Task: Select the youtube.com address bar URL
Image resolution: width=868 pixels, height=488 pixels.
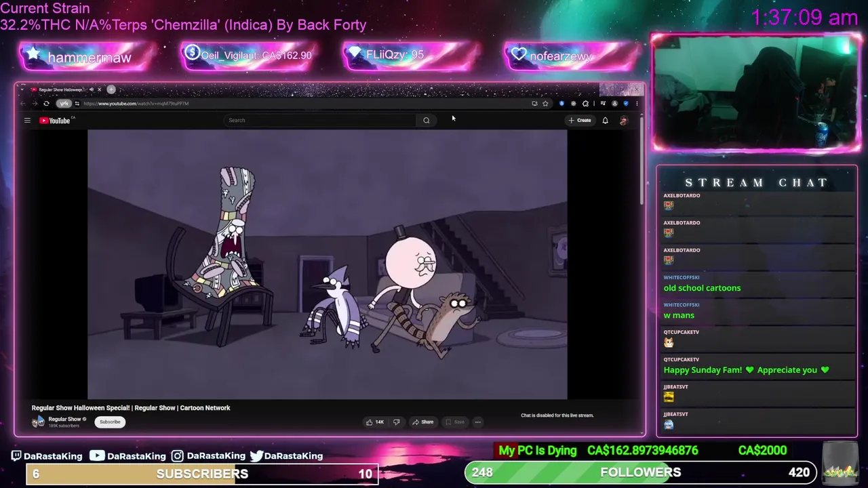Action: 136,104
